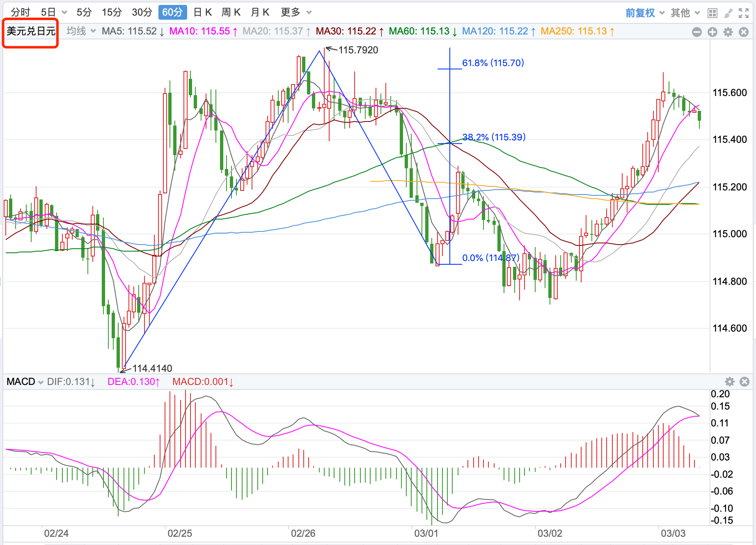Screen dimensions: 756x545
Task: Switch to the 5分 interval tab
Action: pos(84,12)
